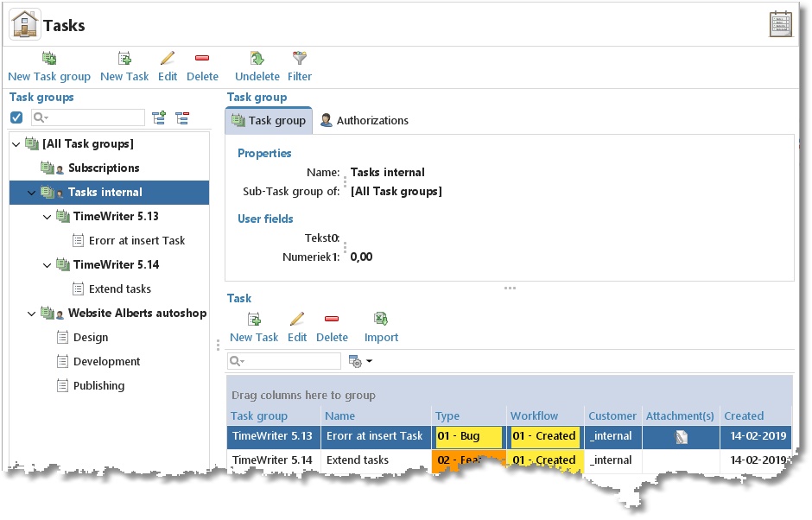Click the expand all tree icon
This screenshot has width=812, height=520.
coord(159,118)
